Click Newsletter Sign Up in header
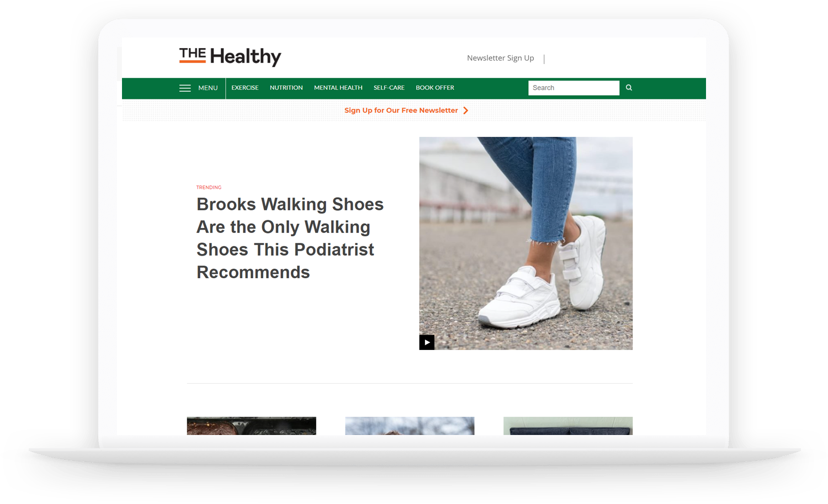The width and height of the screenshot is (828, 504). [500, 58]
